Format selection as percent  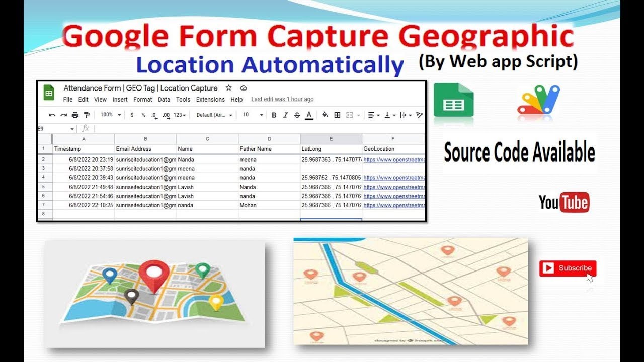(x=143, y=115)
